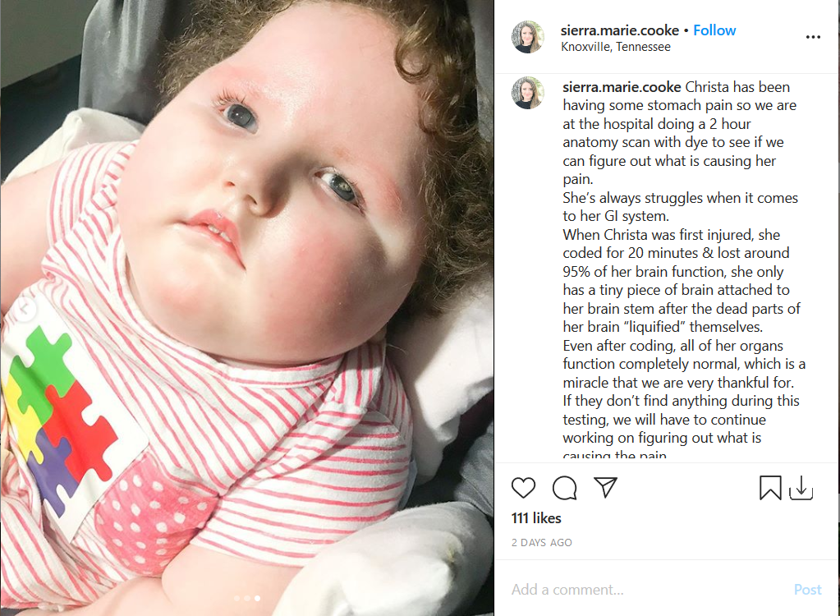Like the post with the heart icon

pos(523,488)
